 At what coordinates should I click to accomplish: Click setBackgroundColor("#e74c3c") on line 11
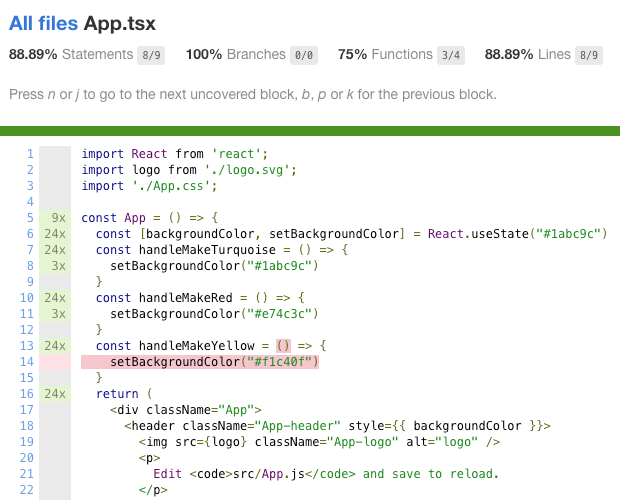tap(214, 314)
